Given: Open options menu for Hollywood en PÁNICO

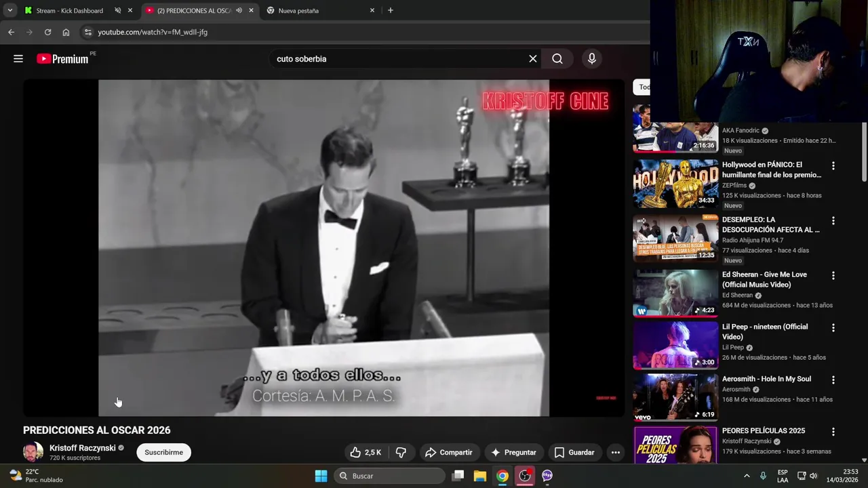Looking at the screenshot, I should tap(833, 165).
